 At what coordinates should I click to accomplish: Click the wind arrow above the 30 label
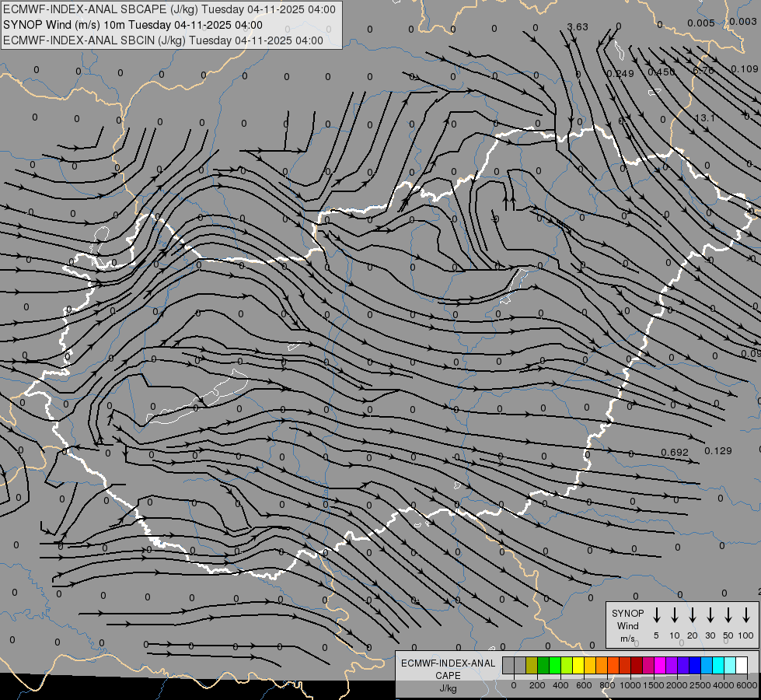(710, 615)
